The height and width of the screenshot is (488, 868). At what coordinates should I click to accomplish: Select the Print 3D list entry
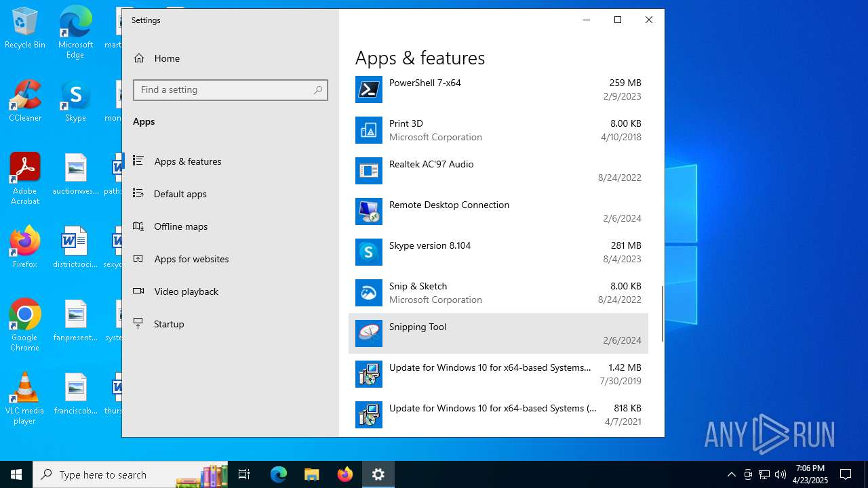click(498, 130)
